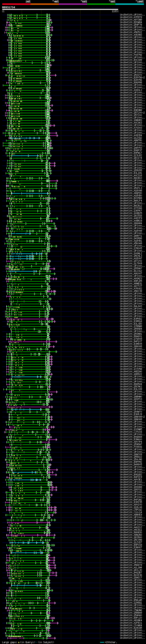
Task: Select the UniRef100_B6CB10 label
Action: (x=131, y=178)
